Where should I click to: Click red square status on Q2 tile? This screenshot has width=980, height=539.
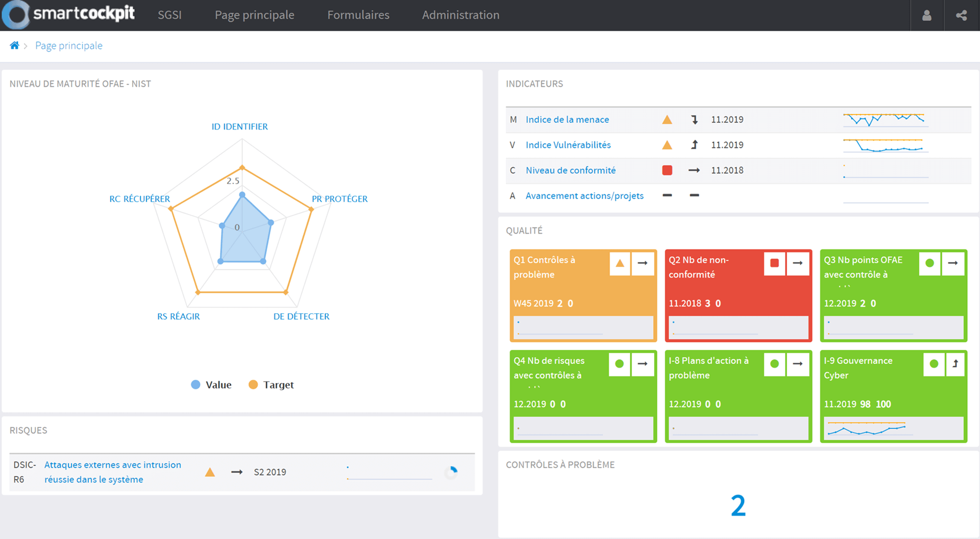pos(774,263)
